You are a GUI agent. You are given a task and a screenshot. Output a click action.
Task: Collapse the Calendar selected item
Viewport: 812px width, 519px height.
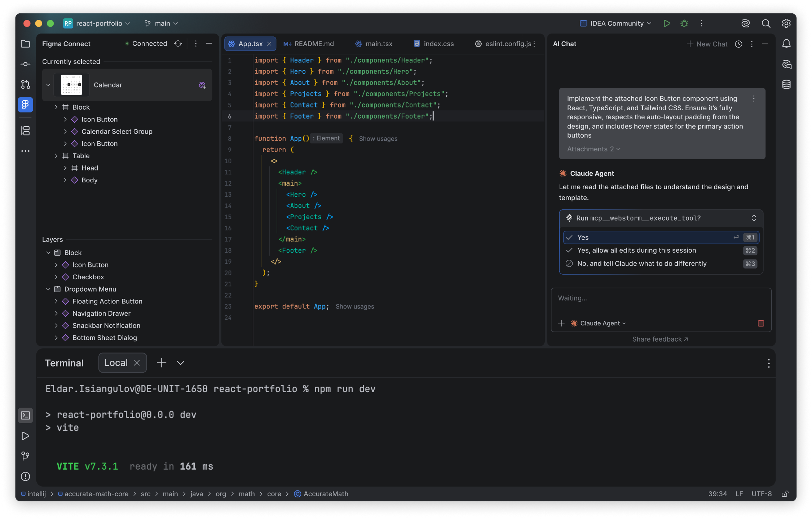click(x=48, y=85)
